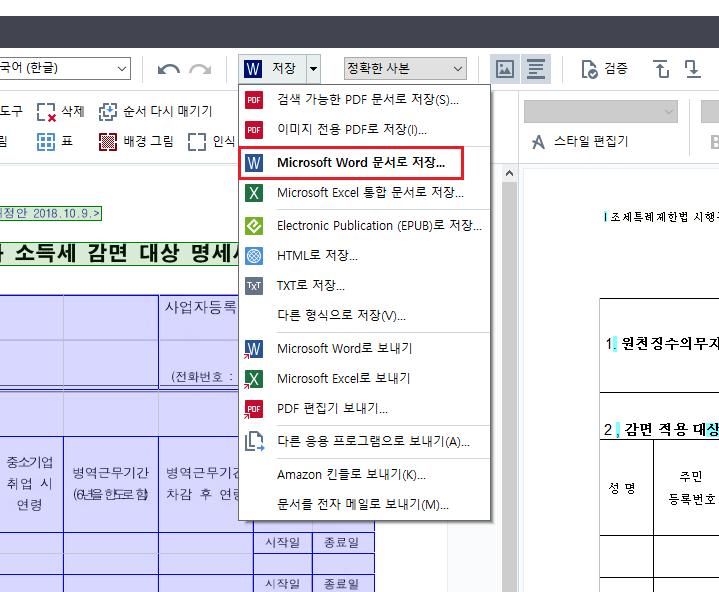Click the previous error arrow icon
The image size is (719, 592).
pyautogui.click(x=661, y=69)
